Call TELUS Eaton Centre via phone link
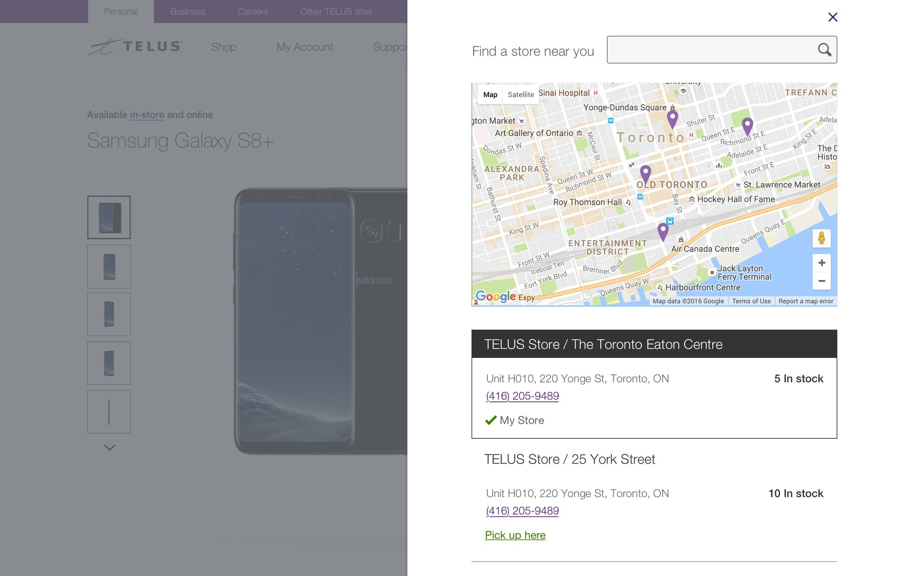The height and width of the screenshot is (576, 924). tap(522, 395)
